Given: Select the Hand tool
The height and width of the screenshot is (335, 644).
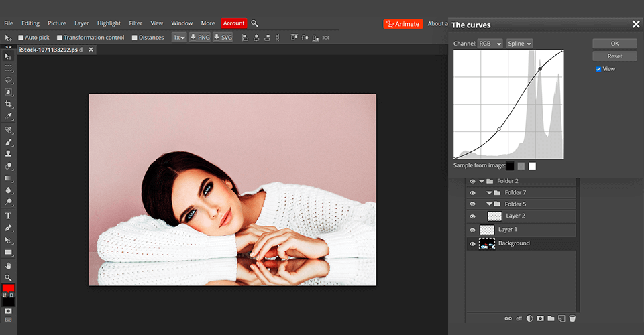Looking at the screenshot, I should 9,265.
